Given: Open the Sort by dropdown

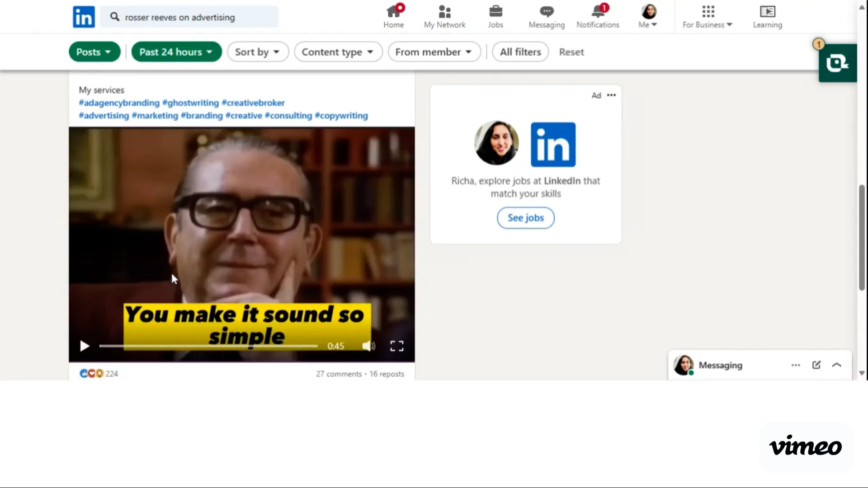Looking at the screenshot, I should click(x=257, y=52).
